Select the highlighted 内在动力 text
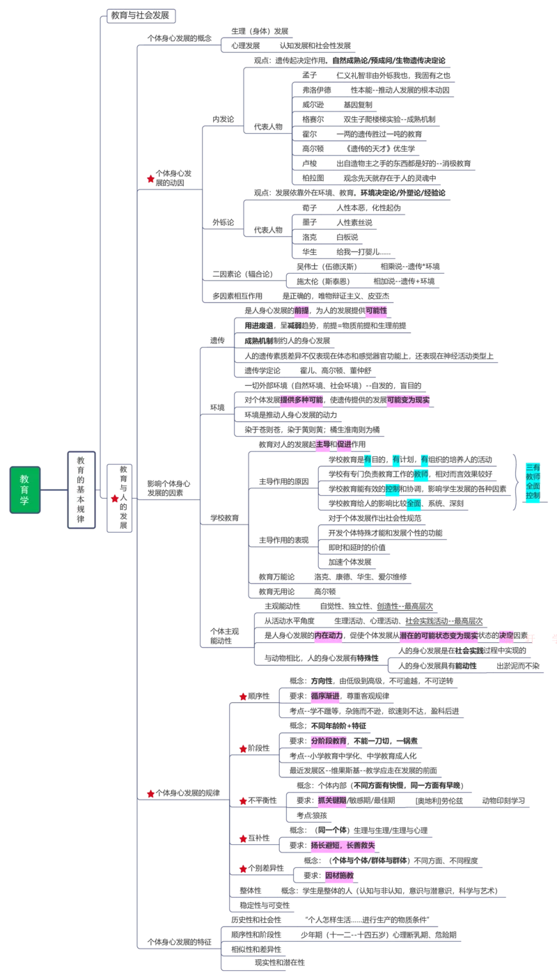Screen dimensions: 557x980 tap(329, 635)
